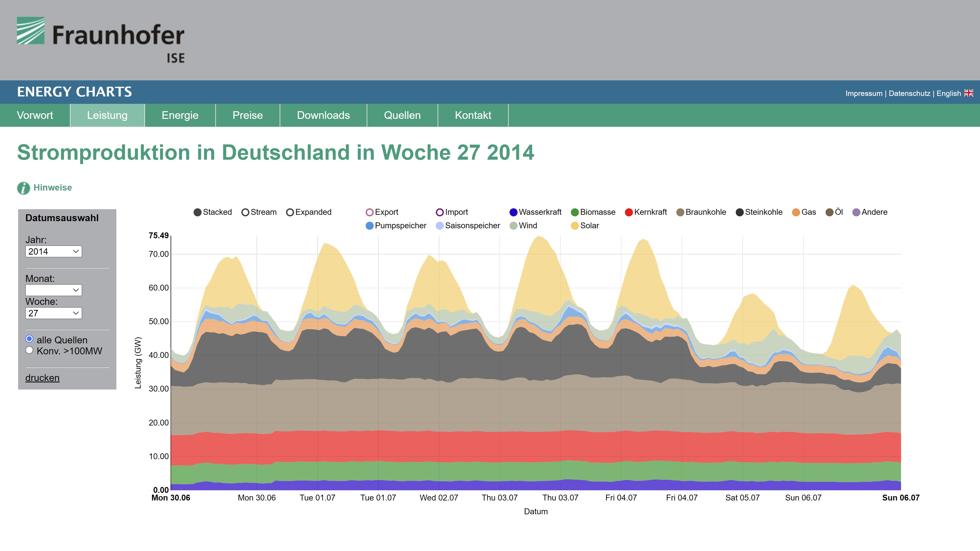980x551 pixels.
Task: Switch to the Energie tab
Action: tap(180, 115)
